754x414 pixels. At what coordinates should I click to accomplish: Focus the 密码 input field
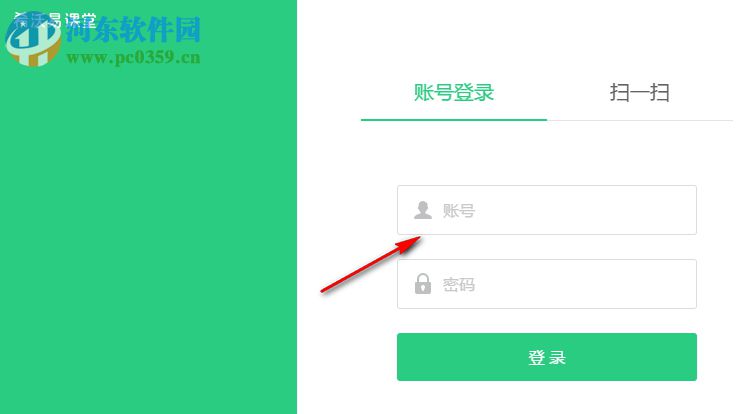(547, 284)
